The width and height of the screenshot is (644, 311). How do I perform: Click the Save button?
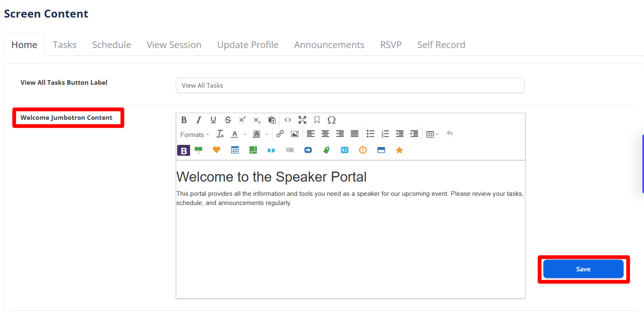click(x=583, y=269)
